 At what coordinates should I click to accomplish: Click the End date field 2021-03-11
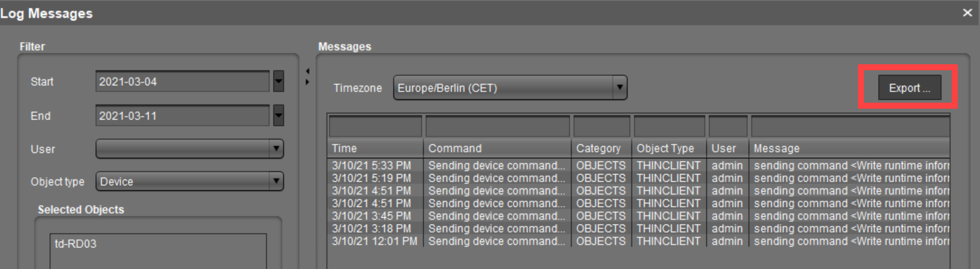[x=182, y=116]
